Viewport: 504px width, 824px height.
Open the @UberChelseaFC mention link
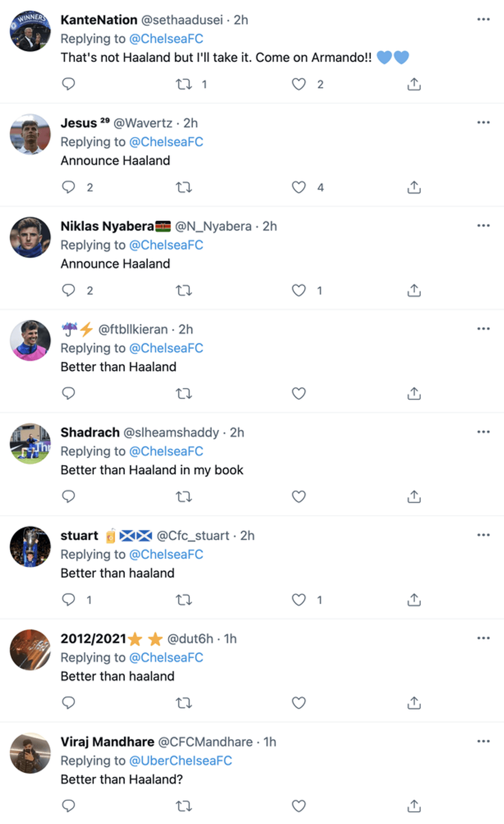pos(181,761)
